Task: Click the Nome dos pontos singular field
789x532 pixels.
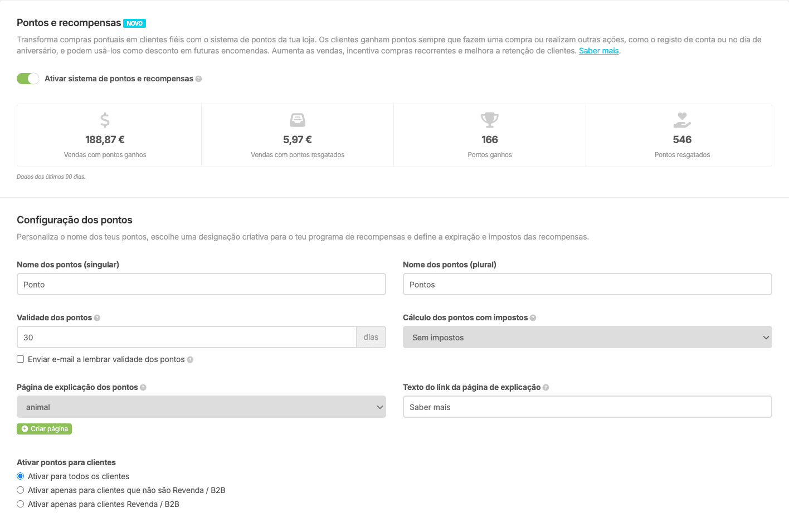Action: (201, 285)
